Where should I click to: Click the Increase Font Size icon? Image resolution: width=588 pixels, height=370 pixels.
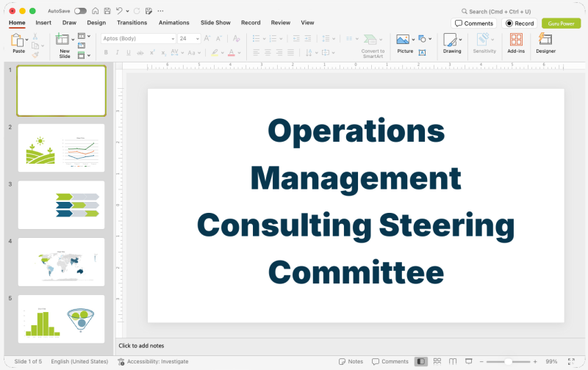[x=207, y=38]
